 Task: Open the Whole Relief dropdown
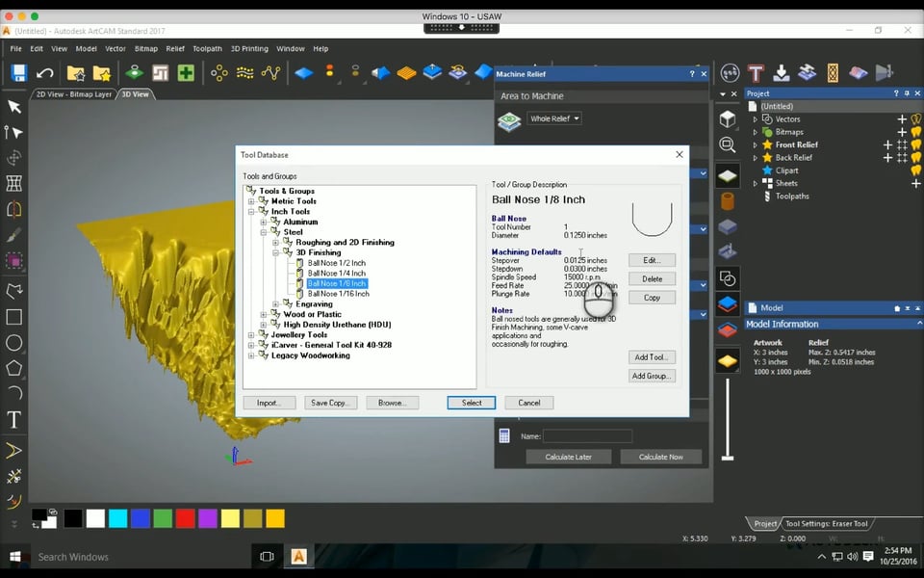pyautogui.click(x=553, y=118)
